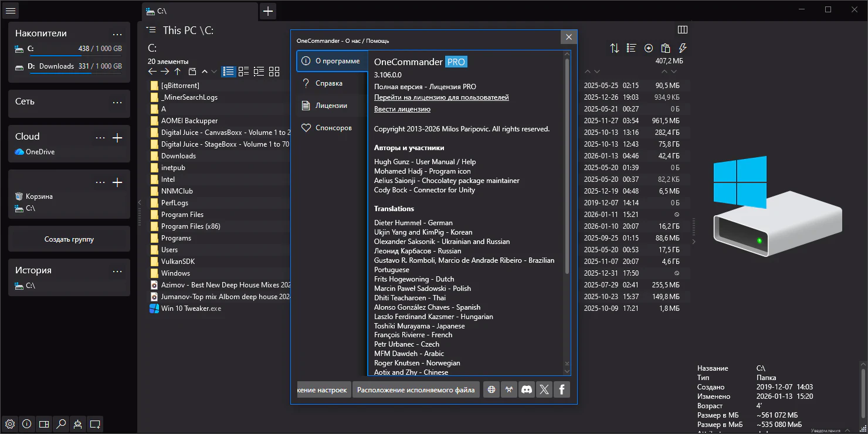
Task: Open the website globe icon in the dialog
Action: click(x=491, y=389)
